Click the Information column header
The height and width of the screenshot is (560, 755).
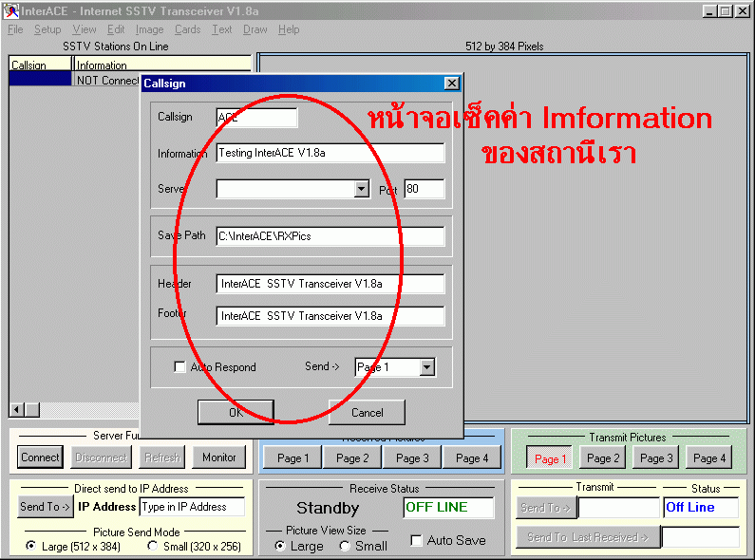coord(161,64)
